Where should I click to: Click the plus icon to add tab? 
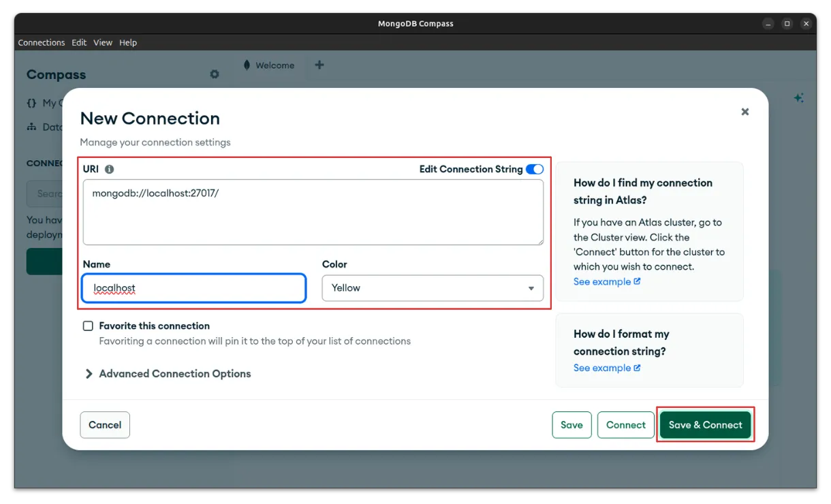click(319, 65)
